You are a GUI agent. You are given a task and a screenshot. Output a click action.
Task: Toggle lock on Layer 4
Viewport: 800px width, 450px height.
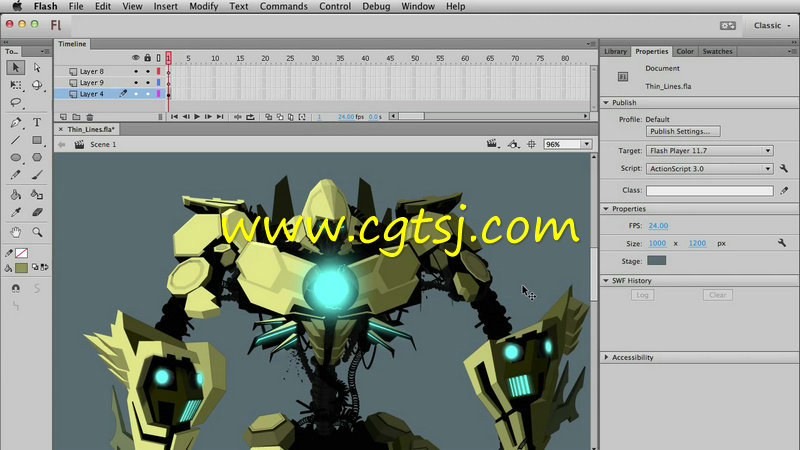[147, 94]
